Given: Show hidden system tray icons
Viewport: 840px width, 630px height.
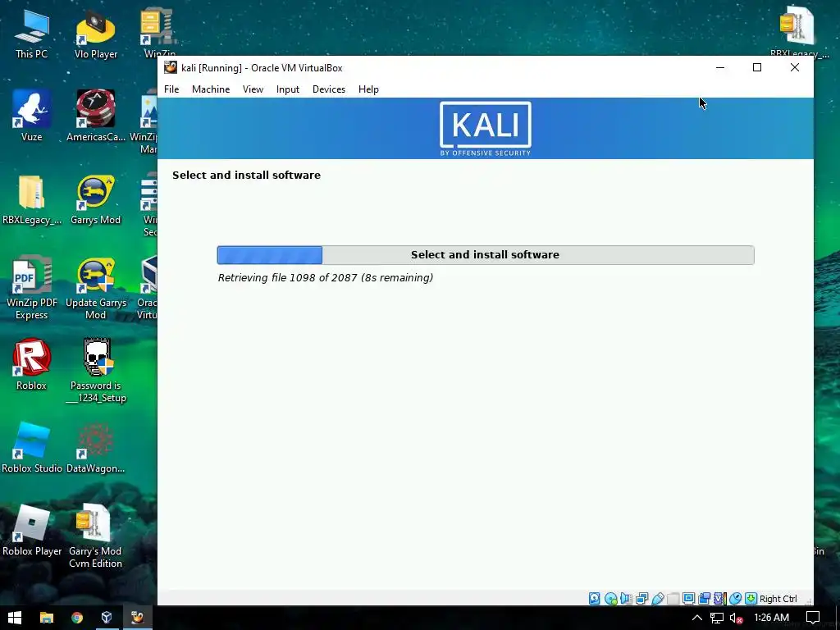Looking at the screenshot, I should pyautogui.click(x=697, y=618).
